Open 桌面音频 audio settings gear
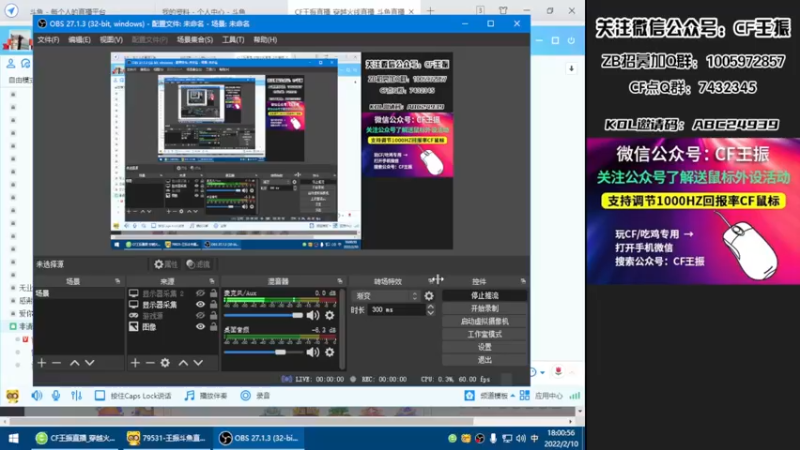 pos(330,352)
